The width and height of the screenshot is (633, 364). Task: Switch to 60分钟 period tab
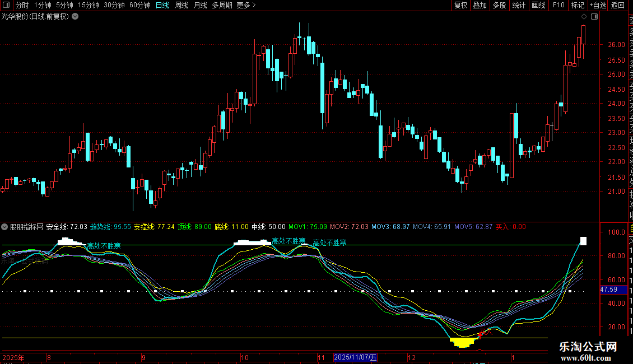(140, 6)
